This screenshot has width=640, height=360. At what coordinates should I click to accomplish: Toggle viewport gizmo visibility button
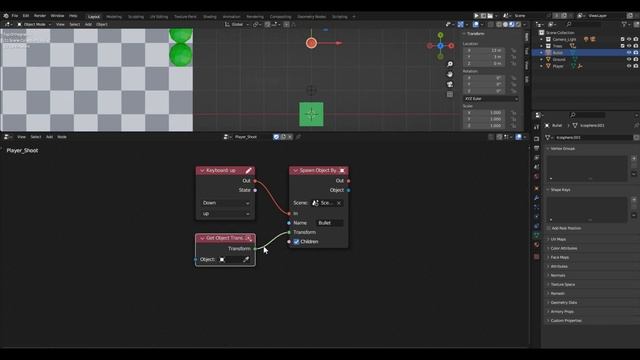pyautogui.click(x=460, y=24)
